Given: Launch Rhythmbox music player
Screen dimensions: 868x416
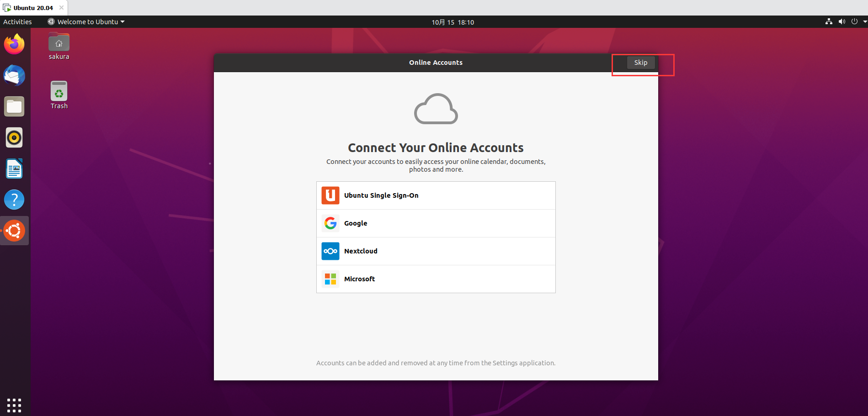Looking at the screenshot, I should click(14, 137).
